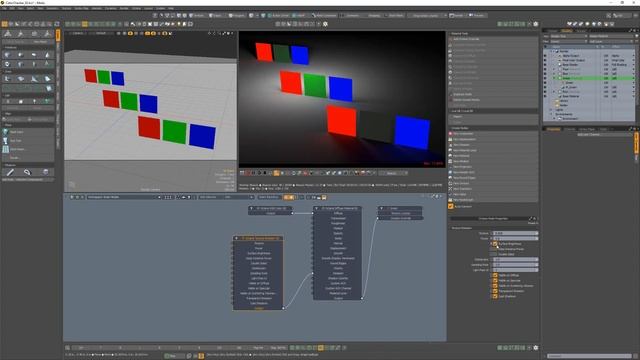The width and height of the screenshot is (640, 360).
Task: Click gear icon below the properties panel
Action: click(536, 348)
